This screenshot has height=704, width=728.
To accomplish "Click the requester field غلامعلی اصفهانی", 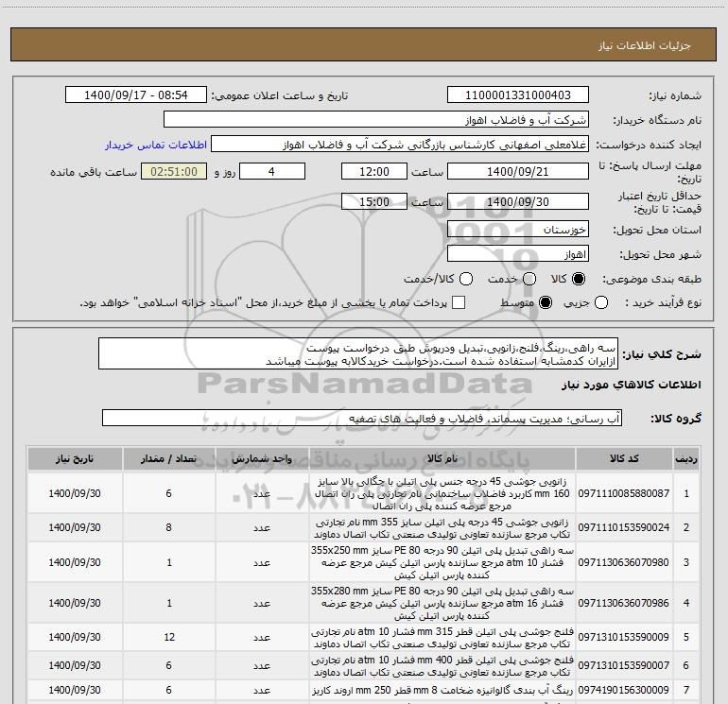I will (400, 145).
